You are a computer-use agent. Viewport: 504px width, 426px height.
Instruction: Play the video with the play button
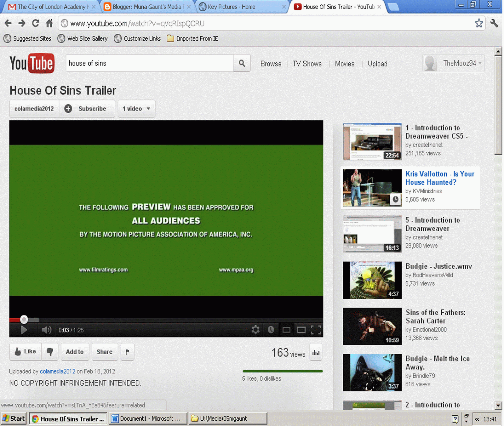click(24, 330)
